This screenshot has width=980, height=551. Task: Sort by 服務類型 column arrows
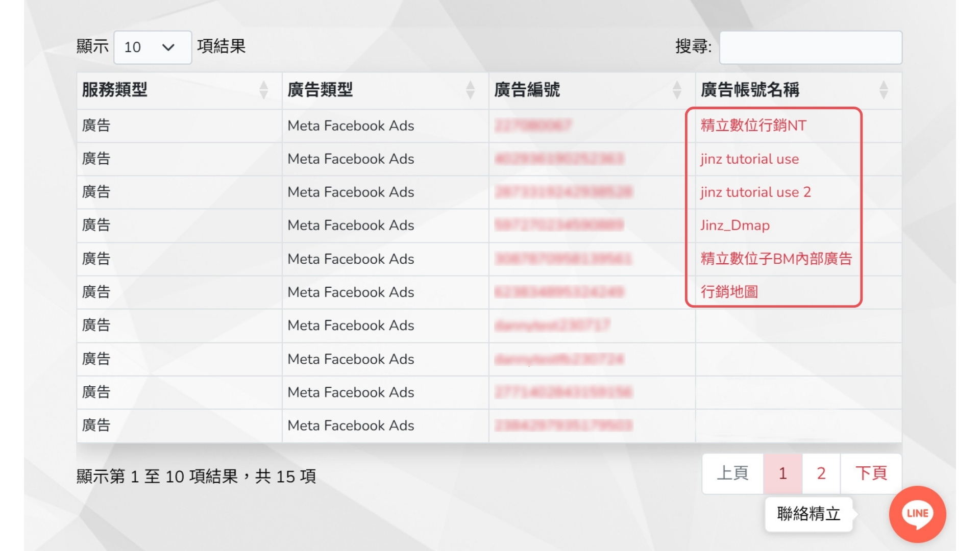tap(263, 90)
